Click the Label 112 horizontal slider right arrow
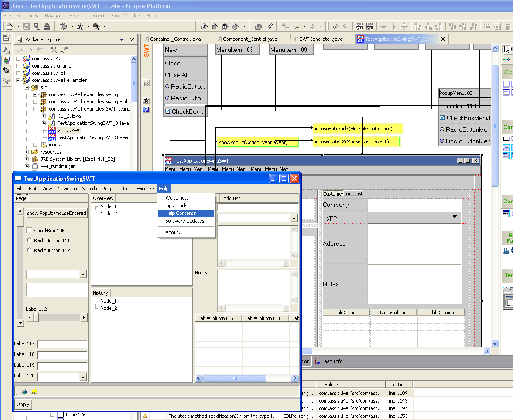 pyautogui.click(x=84, y=317)
